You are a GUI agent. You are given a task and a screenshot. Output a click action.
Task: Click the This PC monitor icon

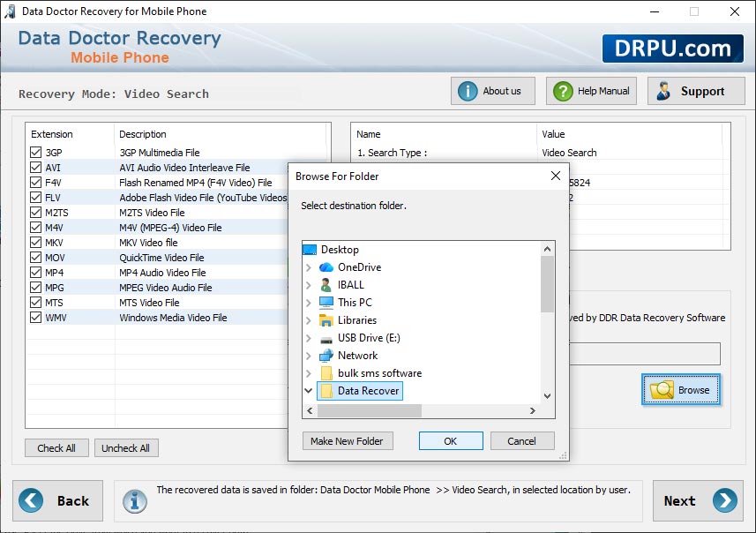coord(326,303)
